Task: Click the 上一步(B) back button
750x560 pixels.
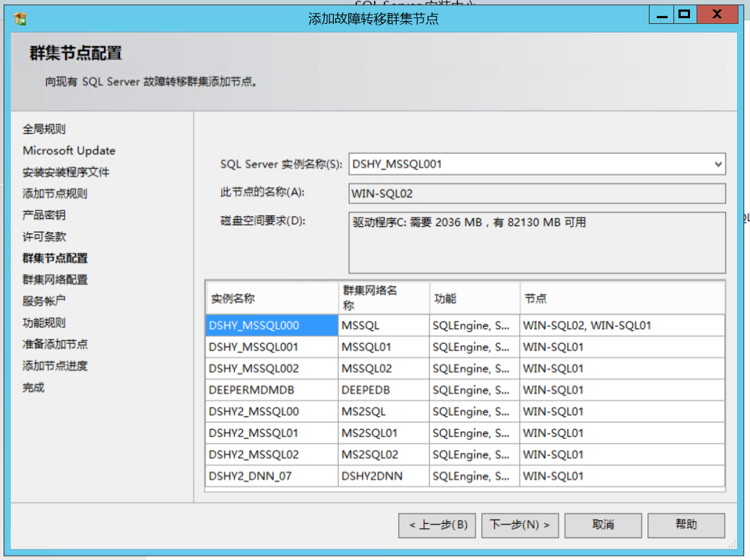Action: coord(437,525)
